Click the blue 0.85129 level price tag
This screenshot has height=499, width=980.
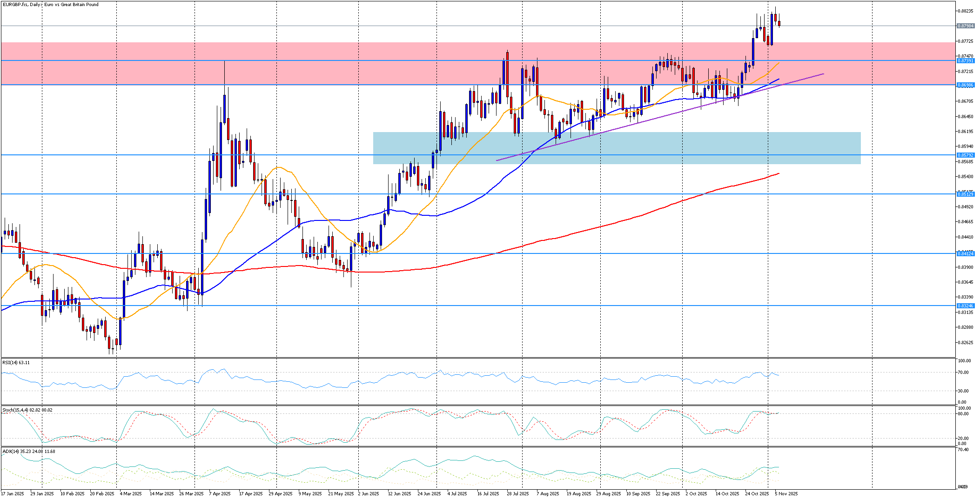click(x=966, y=194)
